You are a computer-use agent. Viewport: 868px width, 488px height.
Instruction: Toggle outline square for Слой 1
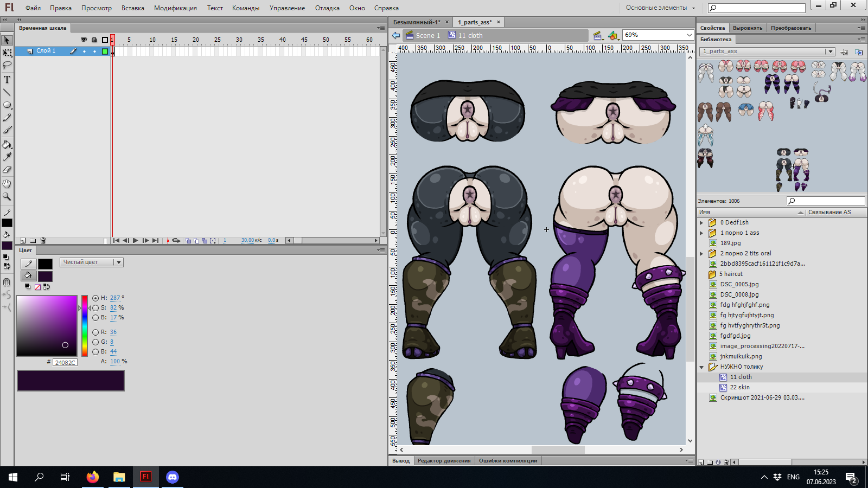[x=105, y=51]
